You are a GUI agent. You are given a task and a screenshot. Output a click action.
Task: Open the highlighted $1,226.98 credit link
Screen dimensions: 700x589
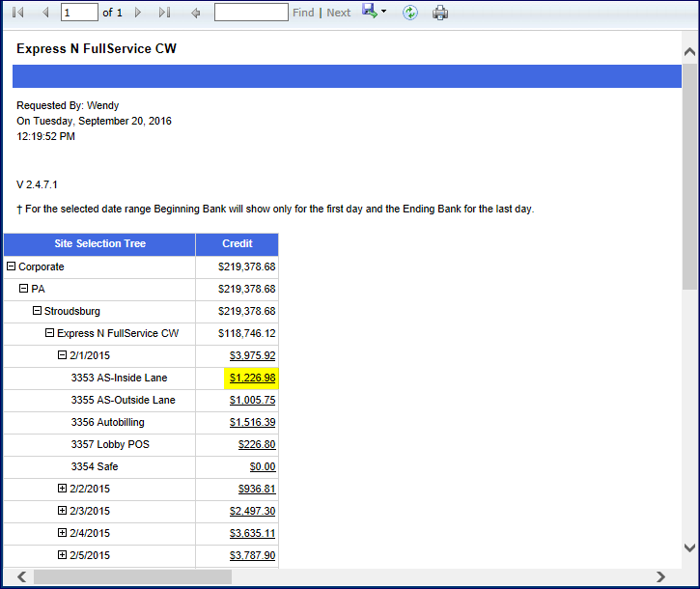click(252, 378)
